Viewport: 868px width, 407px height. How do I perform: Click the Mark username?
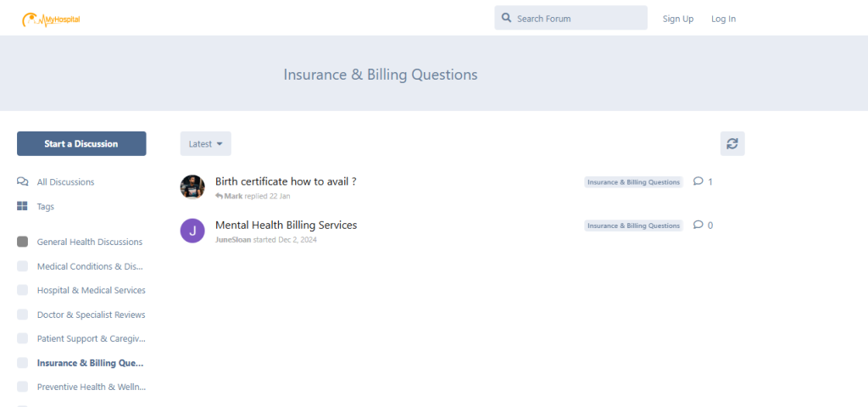pyautogui.click(x=233, y=196)
